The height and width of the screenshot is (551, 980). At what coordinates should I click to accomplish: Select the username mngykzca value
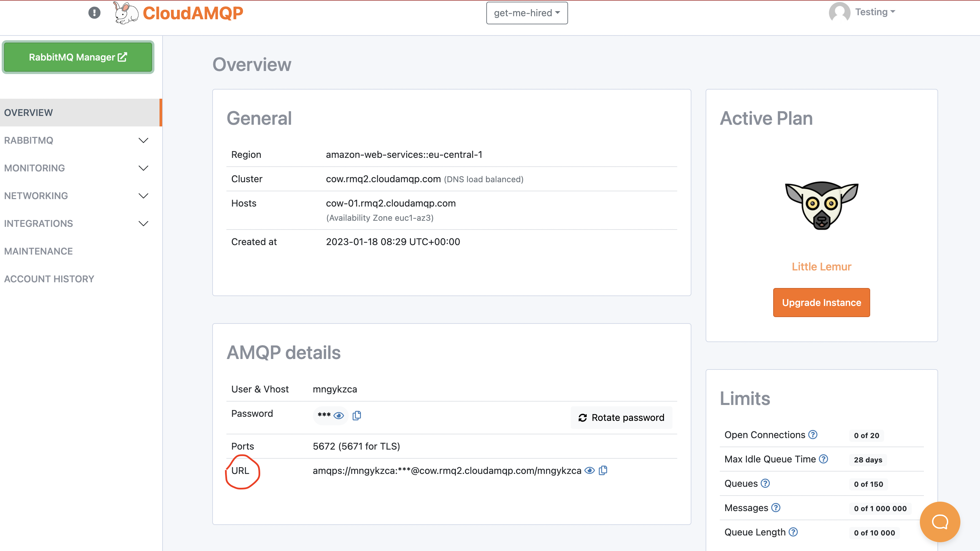pyautogui.click(x=335, y=389)
